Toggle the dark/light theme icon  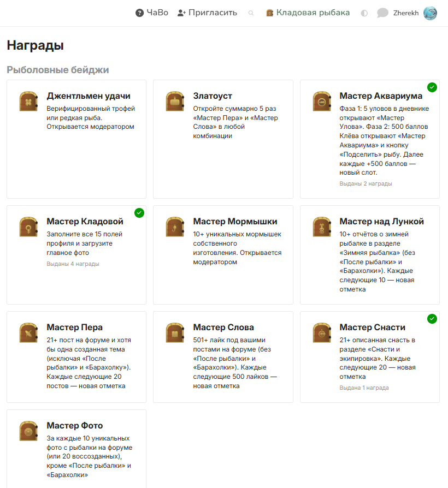click(364, 13)
